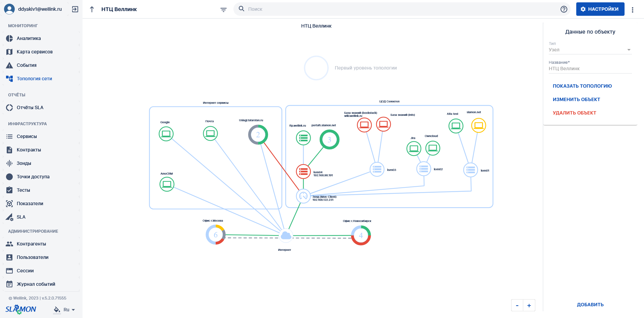Click the Журнал событий icon
This screenshot has height=318, width=644.
[9, 284]
